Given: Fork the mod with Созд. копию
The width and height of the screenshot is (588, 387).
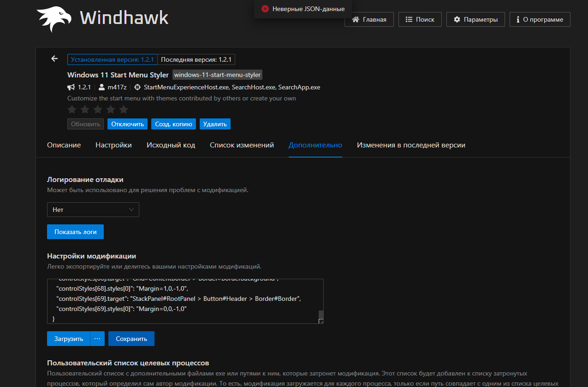Looking at the screenshot, I should [173, 124].
